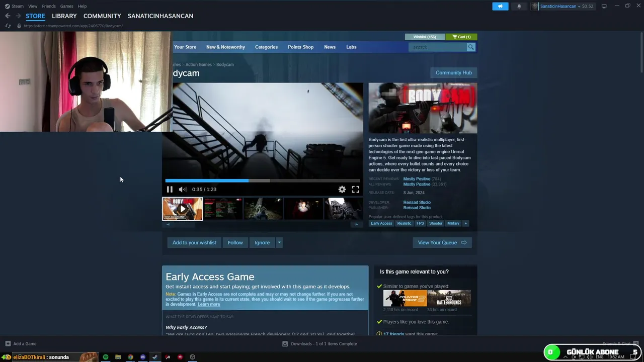
Task: Click the Steam taskbar icon
Action: (x=155, y=357)
